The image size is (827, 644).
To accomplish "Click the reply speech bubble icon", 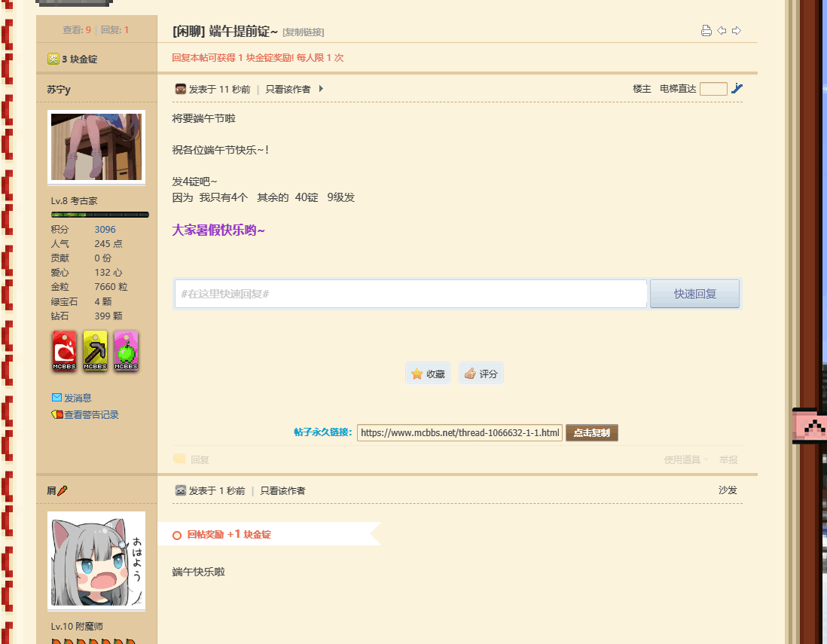I will pos(179,459).
